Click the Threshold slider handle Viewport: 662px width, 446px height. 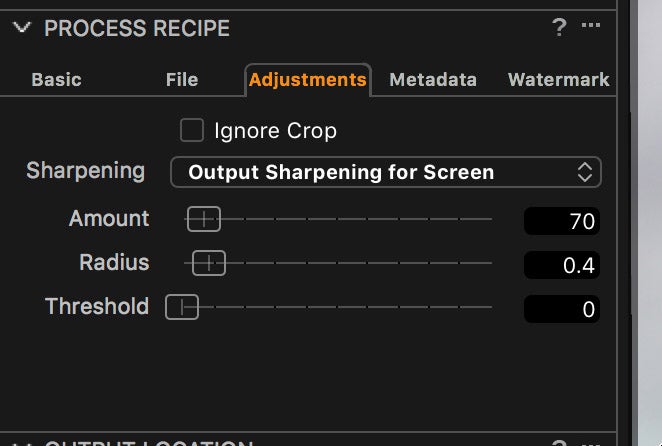pyautogui.click(x=182, y=307)
